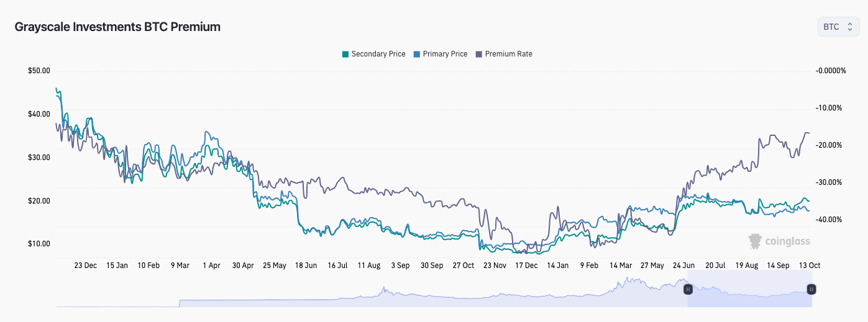The height and width of the screenshot is (322, 868).
Task: Click the up-down chevron beside BTC
Action: [x=849, y=27]
